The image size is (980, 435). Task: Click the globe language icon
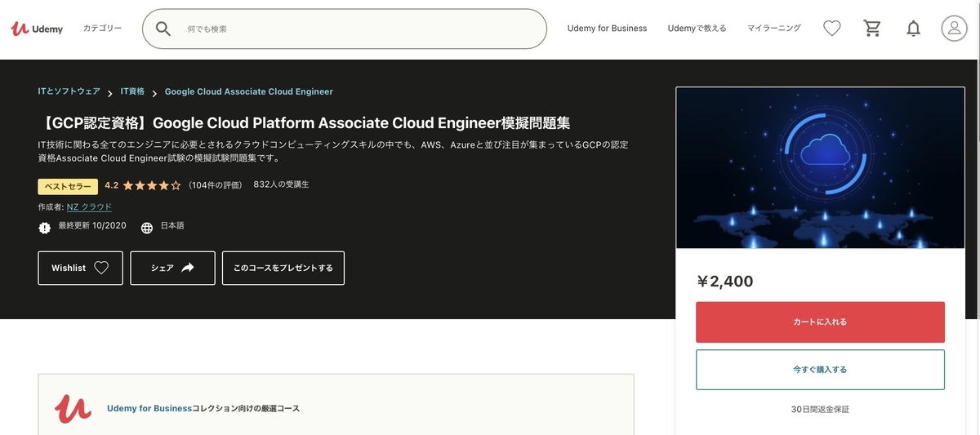147,228
